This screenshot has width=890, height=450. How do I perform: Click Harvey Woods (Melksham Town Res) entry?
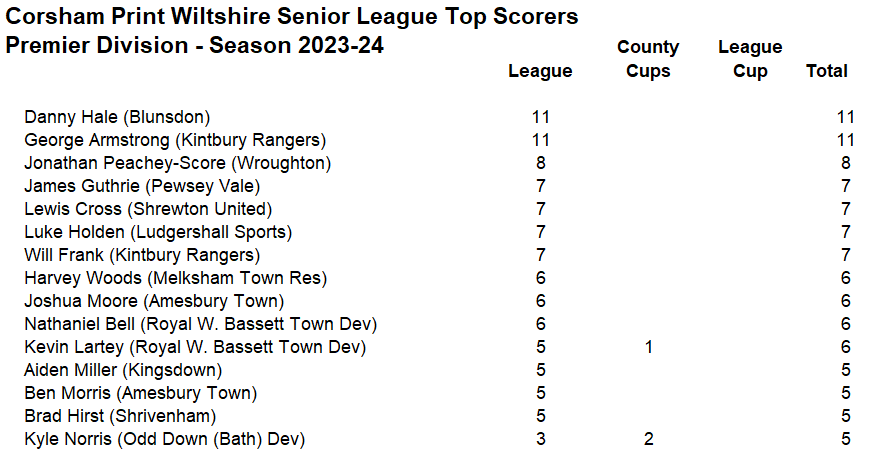(x=175, y=278)
